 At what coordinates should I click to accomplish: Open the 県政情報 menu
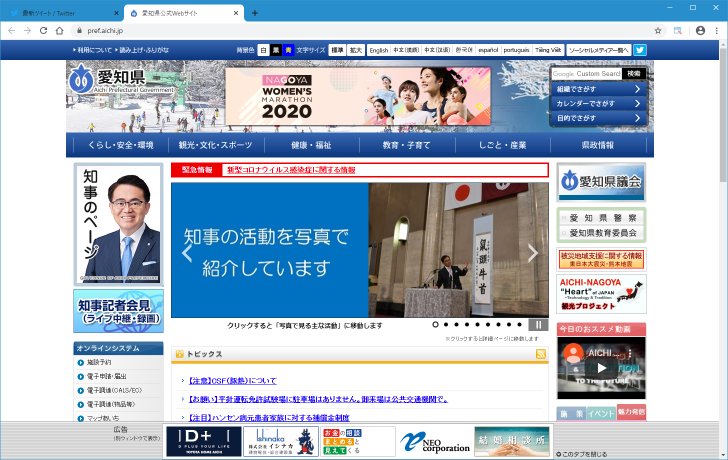tap(598, 145)
